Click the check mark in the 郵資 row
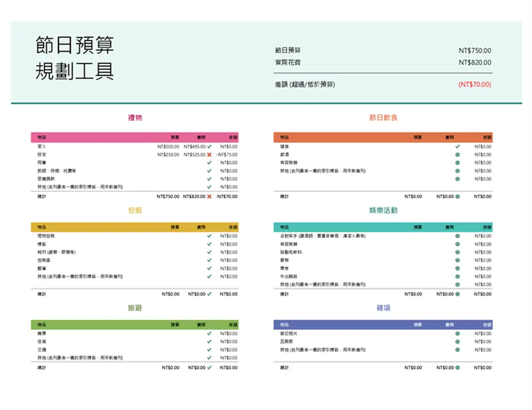Image resolution: width=532 pixels, height=410 pixels. coord(209,269)
